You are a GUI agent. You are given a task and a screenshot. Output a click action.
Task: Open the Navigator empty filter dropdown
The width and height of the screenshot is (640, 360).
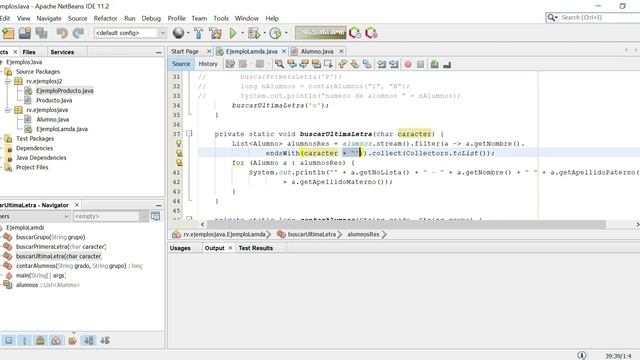coord(144,216)
